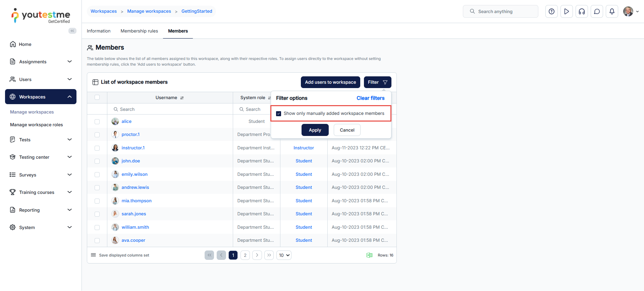Open the rows-per-page dropdown
Viewport: 644px width, 291px height.
284,255
